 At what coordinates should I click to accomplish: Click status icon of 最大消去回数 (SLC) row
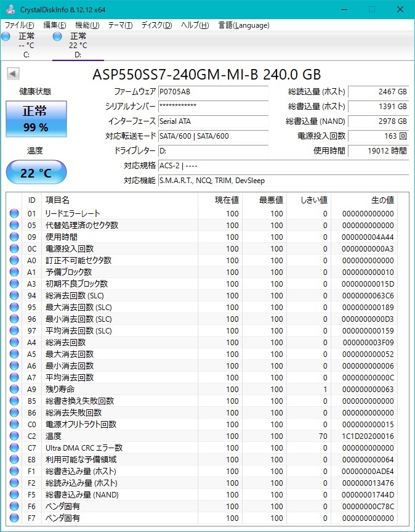(x=14, y=307)
